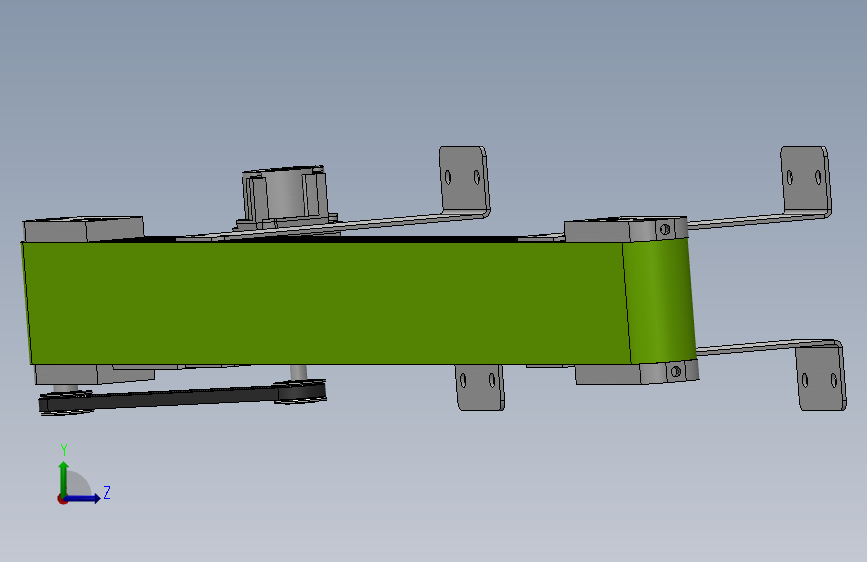Click the red X axis origin dot

[62, 499]
